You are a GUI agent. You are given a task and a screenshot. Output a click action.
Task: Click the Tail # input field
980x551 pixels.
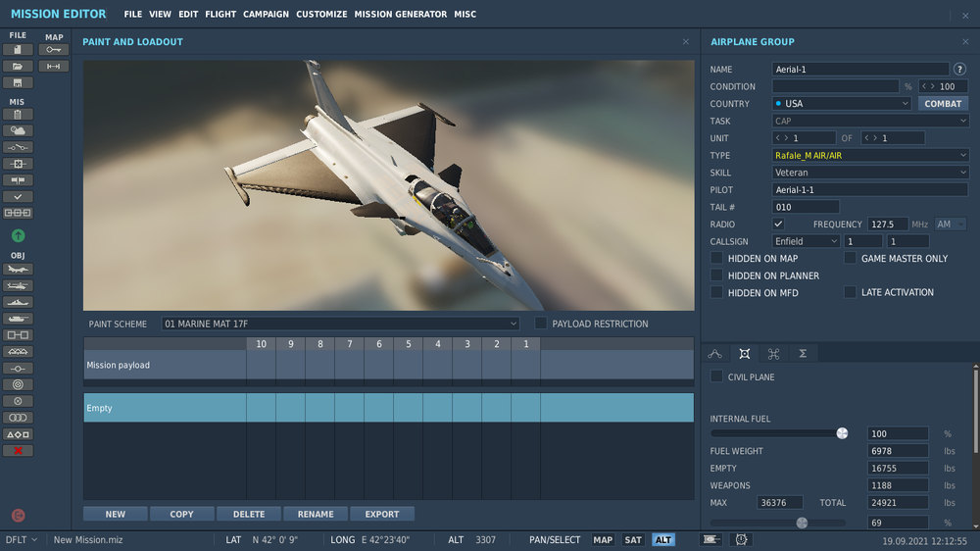[x=806, y=207]
